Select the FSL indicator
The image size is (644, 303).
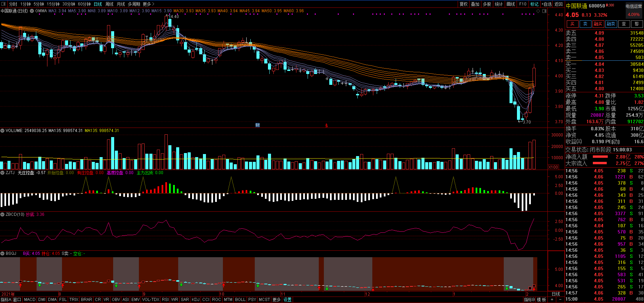click(x=63, y=300)
